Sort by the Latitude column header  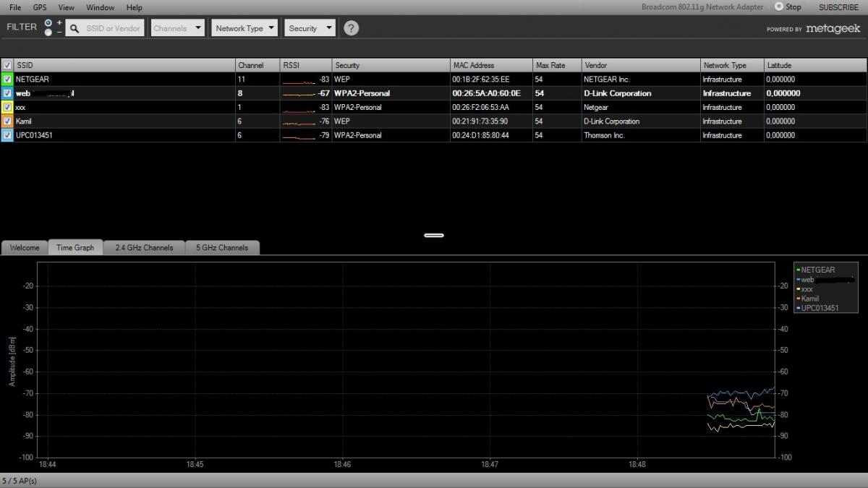[816, 65]
